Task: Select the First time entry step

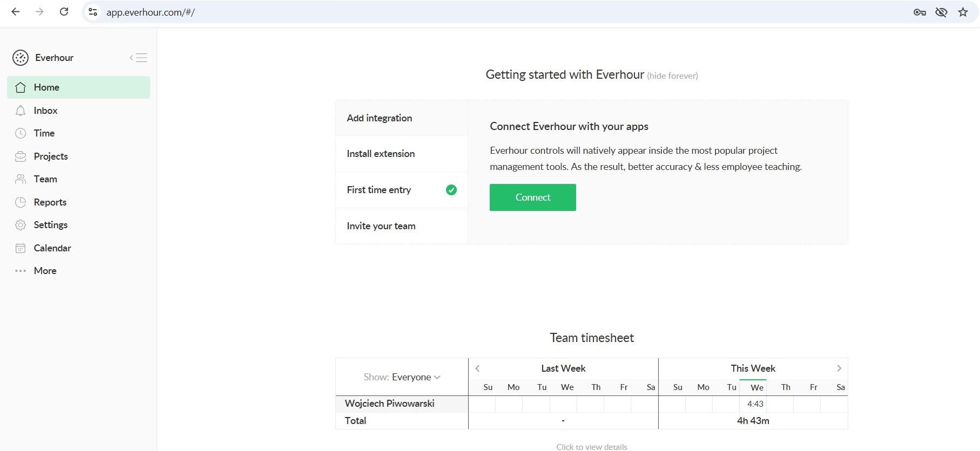Action: (402, 190)
